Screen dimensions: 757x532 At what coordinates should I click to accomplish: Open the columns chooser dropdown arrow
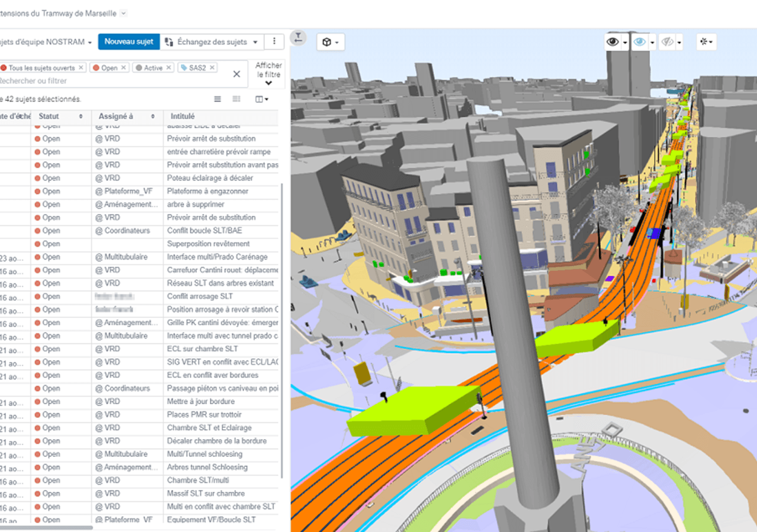267,99
